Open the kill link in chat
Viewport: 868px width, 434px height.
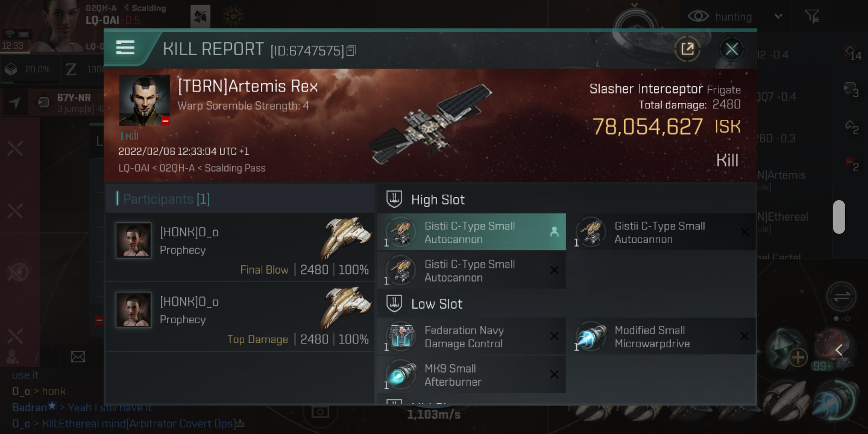[x=139, y=424]
